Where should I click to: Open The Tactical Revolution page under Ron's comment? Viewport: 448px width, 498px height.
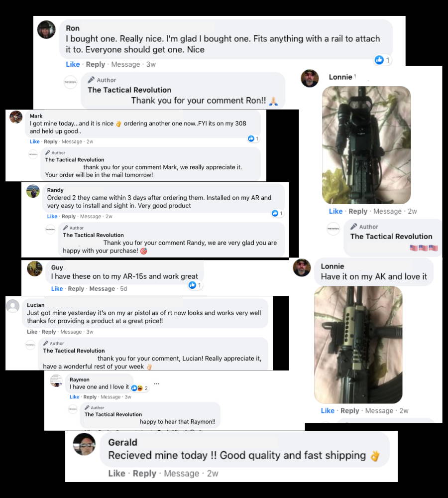(x=129, y=90)
